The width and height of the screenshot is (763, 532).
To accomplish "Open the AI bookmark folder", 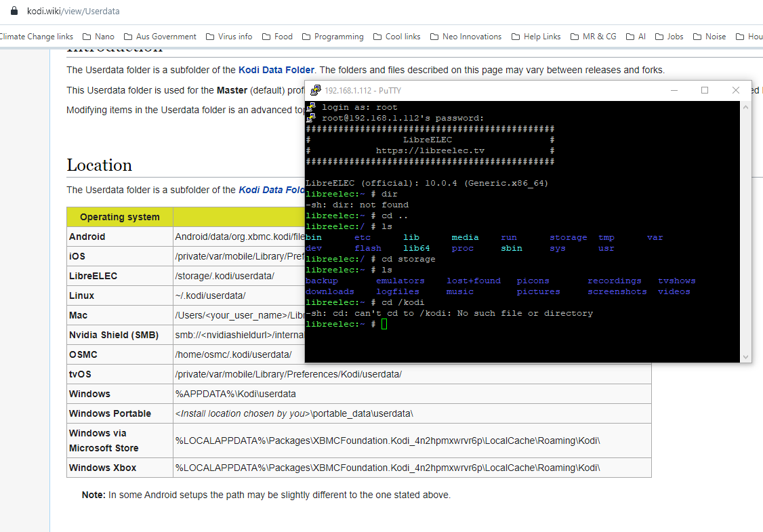I will coord(636,37).
